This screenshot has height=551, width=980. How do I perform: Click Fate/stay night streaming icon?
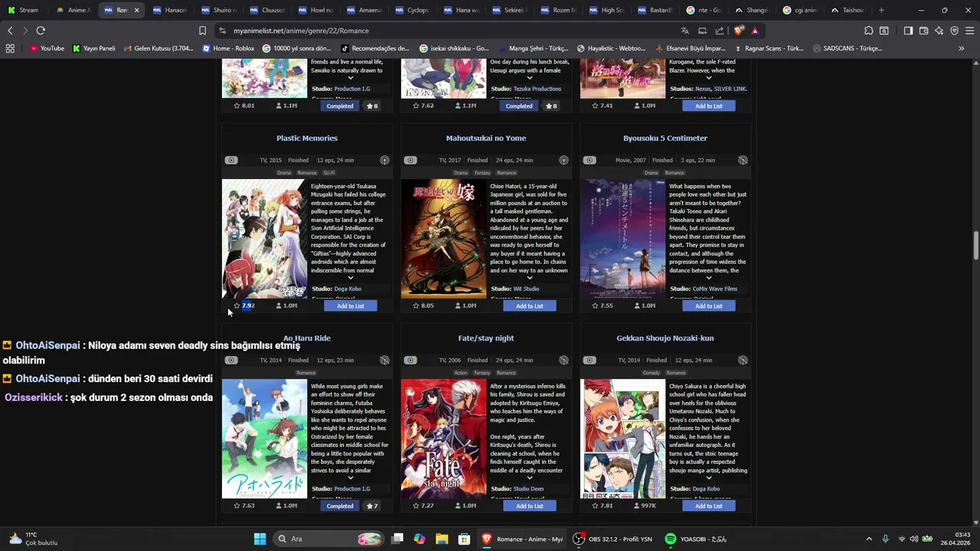tap(563, 360)
